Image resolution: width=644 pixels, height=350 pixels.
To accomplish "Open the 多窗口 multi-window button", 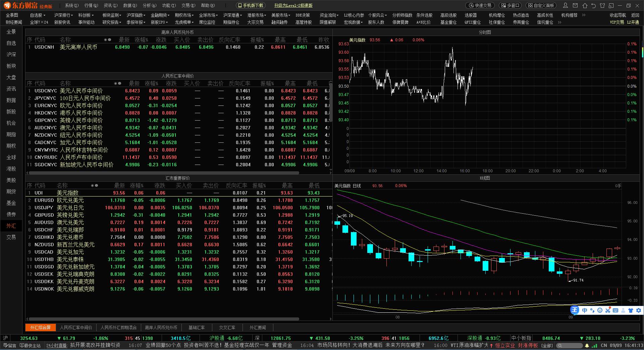I will [511, 5].
